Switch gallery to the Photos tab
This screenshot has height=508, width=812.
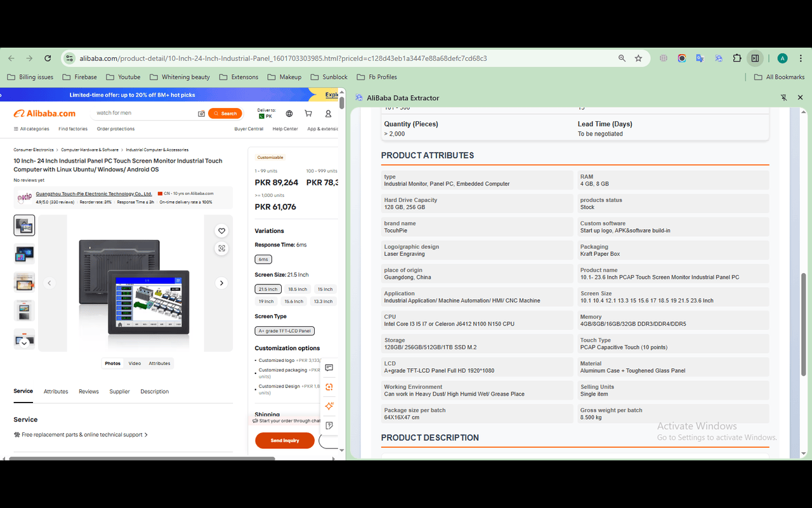(112, 363)
